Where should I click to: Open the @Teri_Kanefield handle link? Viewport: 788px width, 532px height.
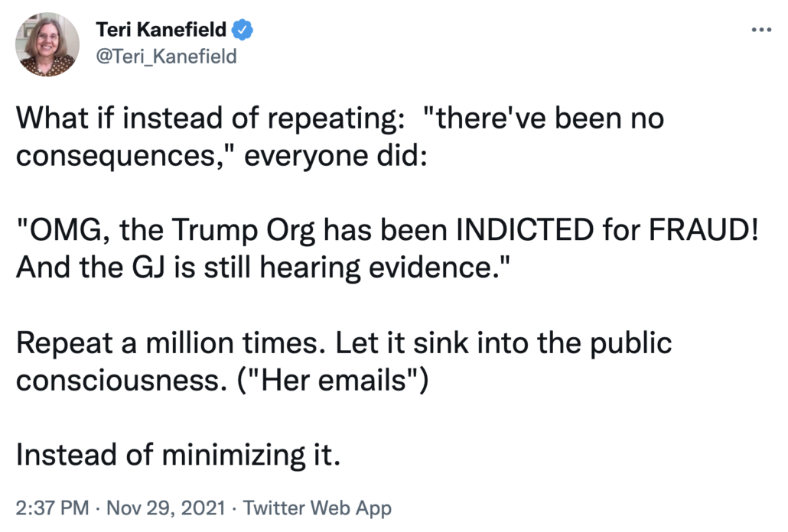pyautogui.click(x=166, y=57)
